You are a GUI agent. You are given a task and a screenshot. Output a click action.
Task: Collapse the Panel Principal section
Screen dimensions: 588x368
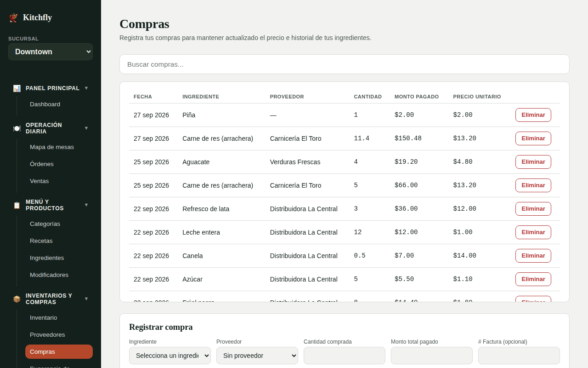tap(86, 88)
